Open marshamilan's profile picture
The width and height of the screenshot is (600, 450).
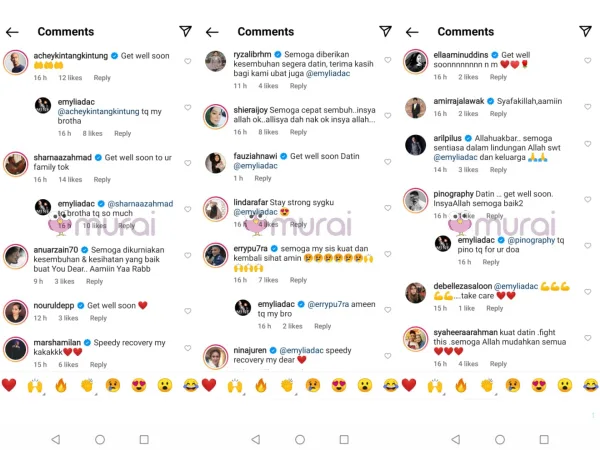click(x=15, y=348)
